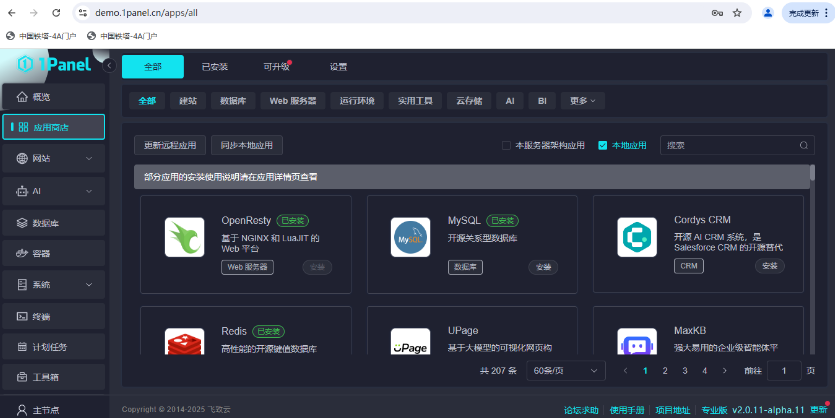Click 更新 link in footer
Viewport: 835px width, 418px height.
(818, 410)
